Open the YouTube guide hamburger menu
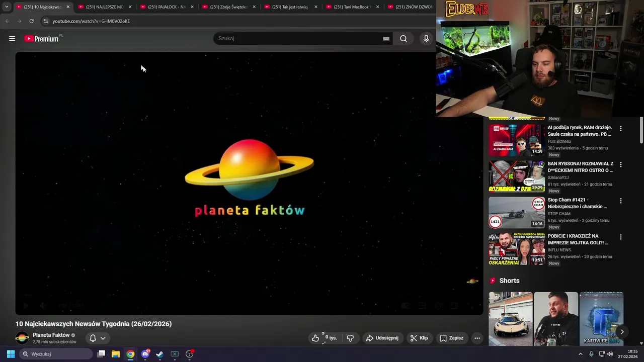This screenshot has width=644, height=362. click(x=12, y=39)
